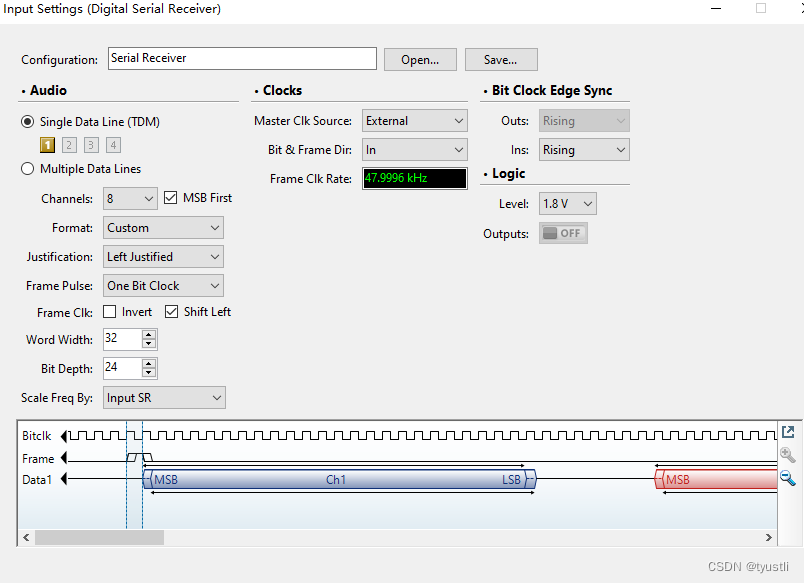Click the Open button
804x583 pixels.
[x=420, y=58]
